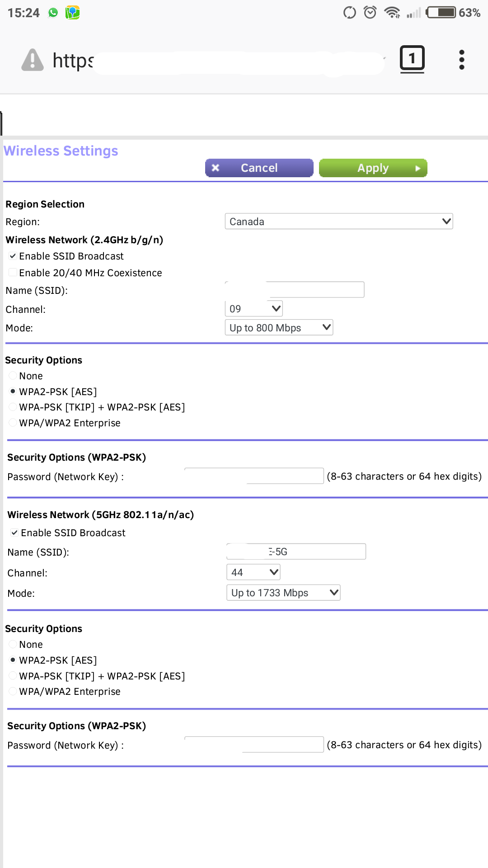488x868 pixels.
Task: Click Apply to save wireless settings
Action: coord(373,168)
